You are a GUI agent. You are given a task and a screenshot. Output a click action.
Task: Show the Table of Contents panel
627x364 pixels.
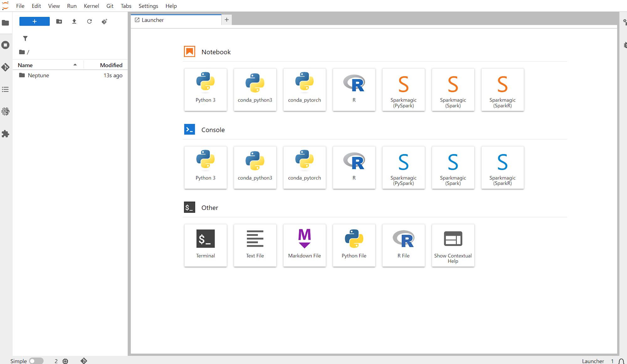click(5, 89)
